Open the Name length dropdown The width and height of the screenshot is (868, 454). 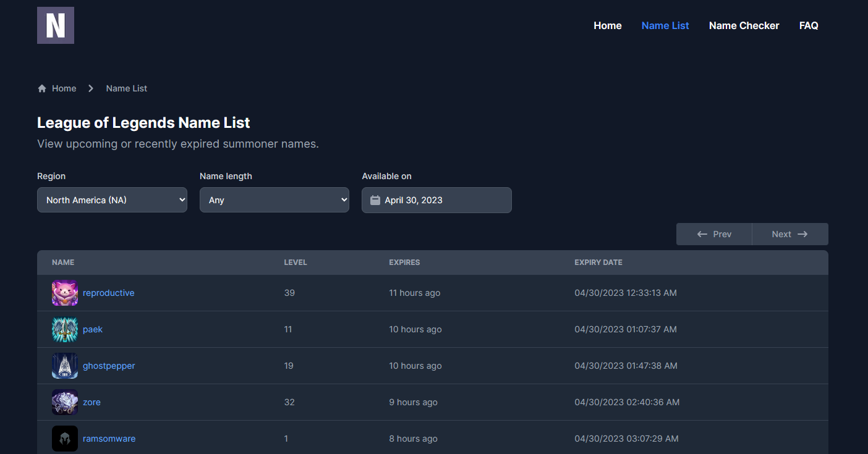point(274,200)
